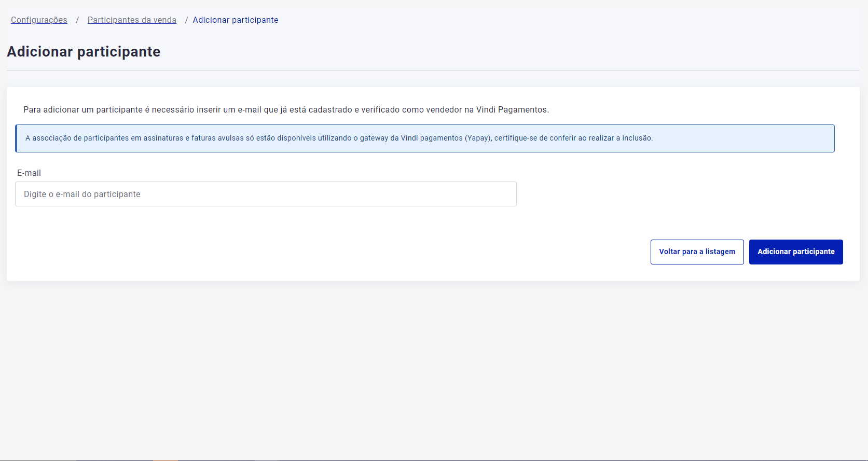Screen dimensions: 868x461
Task: Click the word certifique-se in the info banner
Action: (516, 138)
